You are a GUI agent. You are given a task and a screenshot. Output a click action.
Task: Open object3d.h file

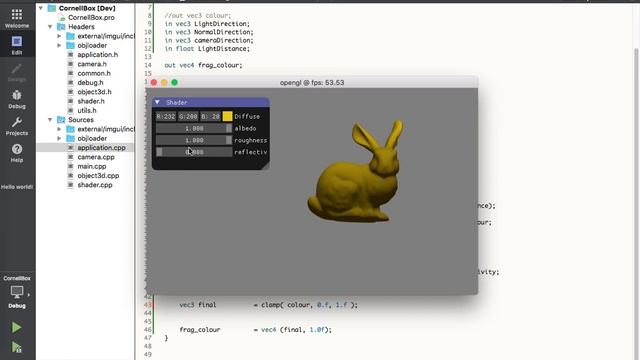pyautogui.click(x=94, y=92)
